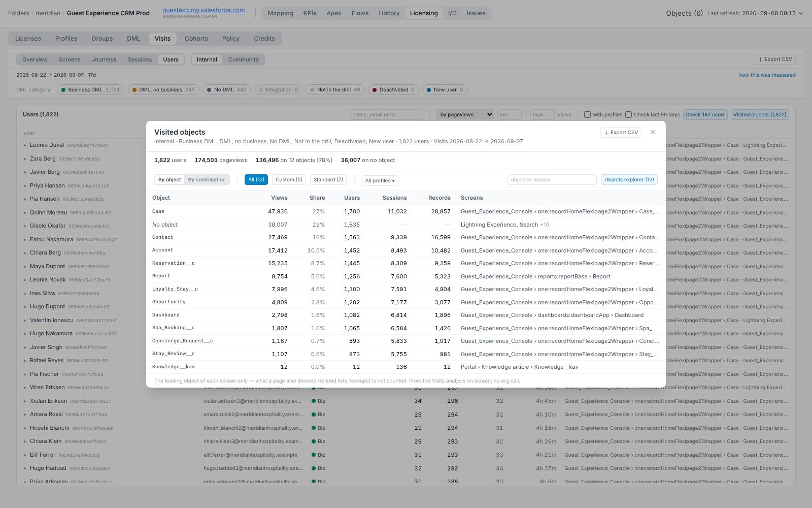Click Export CSV in Users page header
This screenshot has width=812, height=508.
(775, 59)
